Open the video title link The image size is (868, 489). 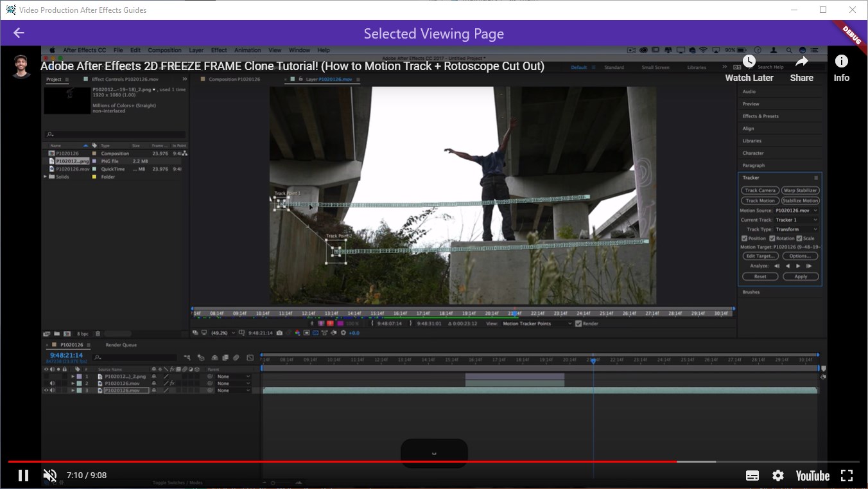[x=292, y=66]
